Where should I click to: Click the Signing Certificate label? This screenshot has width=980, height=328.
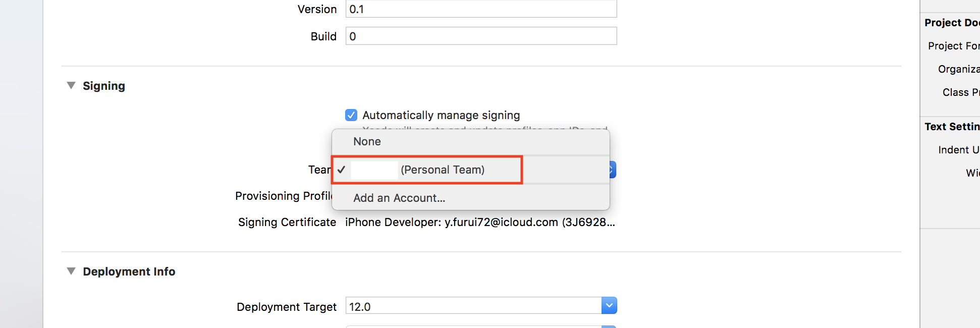(287, 223)
